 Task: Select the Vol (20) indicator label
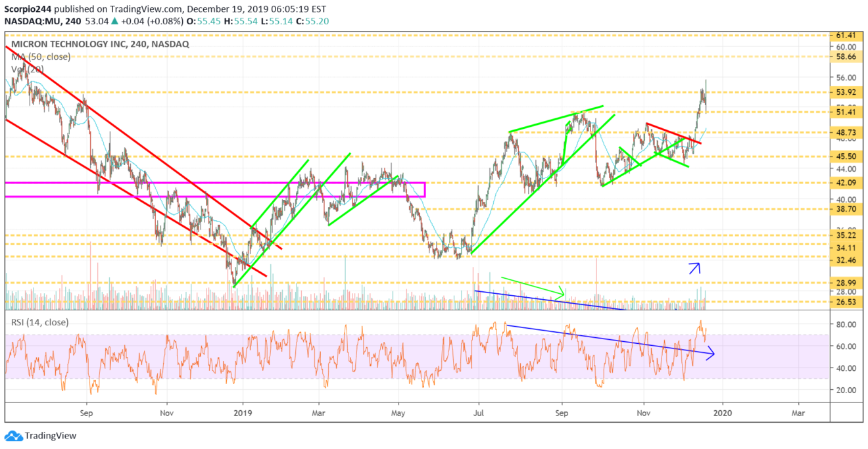click(26, 68)
